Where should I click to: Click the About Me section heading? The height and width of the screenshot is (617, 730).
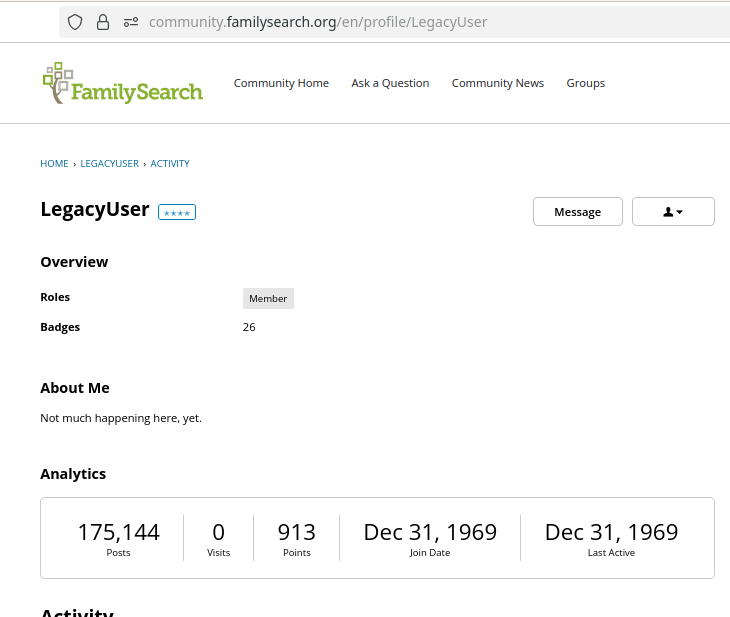75,388
